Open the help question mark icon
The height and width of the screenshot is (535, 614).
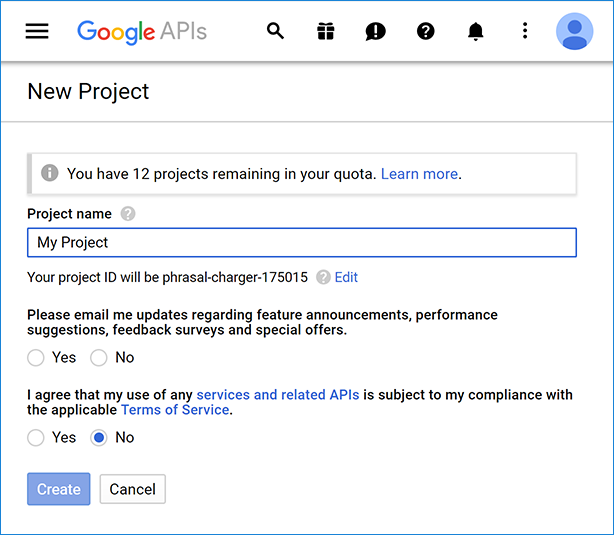tap(426, 31)
